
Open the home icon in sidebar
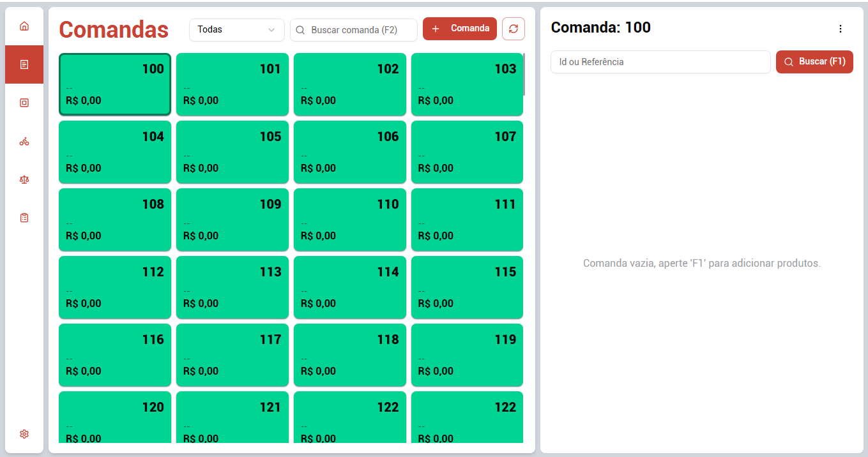point(24,26)
